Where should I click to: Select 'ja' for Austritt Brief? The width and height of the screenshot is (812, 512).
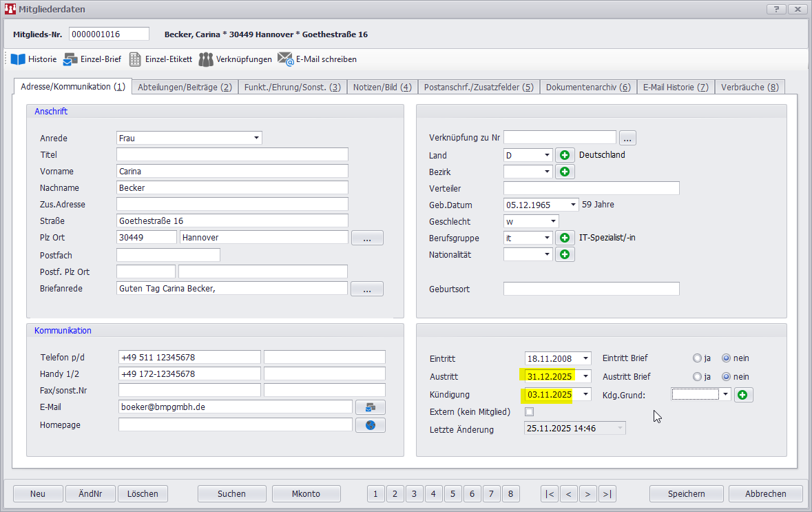(x=698, y=377)
